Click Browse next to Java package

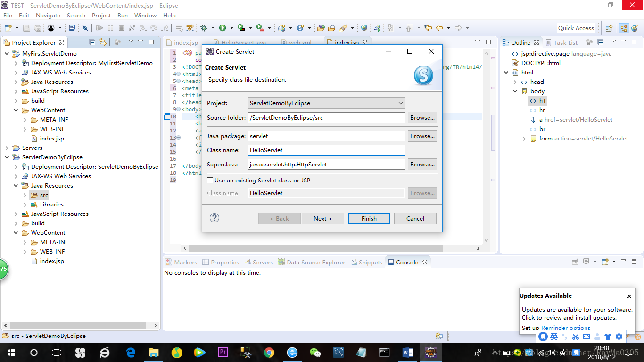pyautogui.click(x=422, y=136)
